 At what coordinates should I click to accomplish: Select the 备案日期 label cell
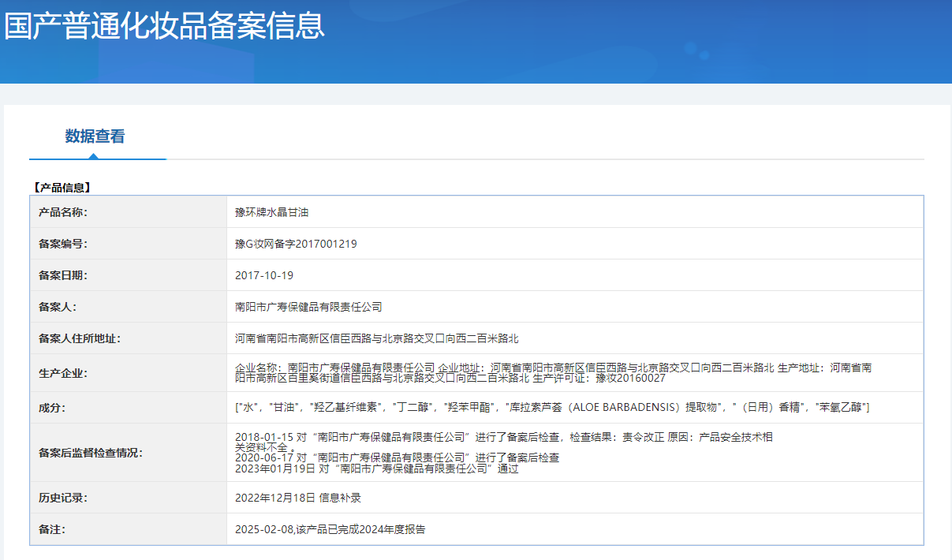tap(62, 275)
